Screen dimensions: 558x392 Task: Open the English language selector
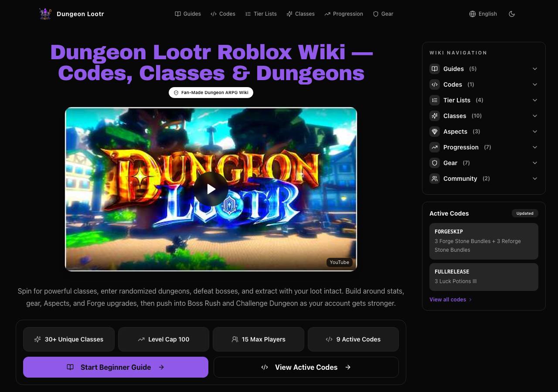coord(483,14)
